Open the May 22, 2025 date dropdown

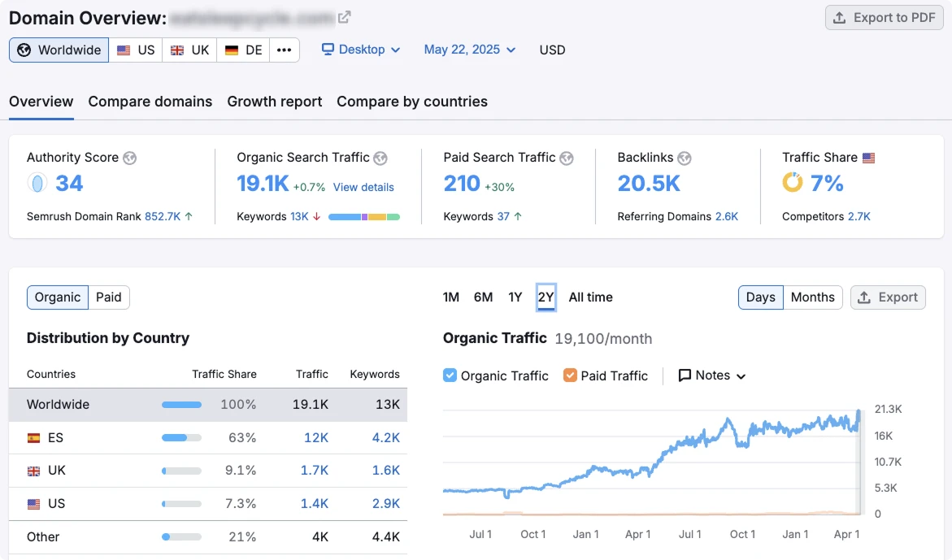click(x=470, y=50)
